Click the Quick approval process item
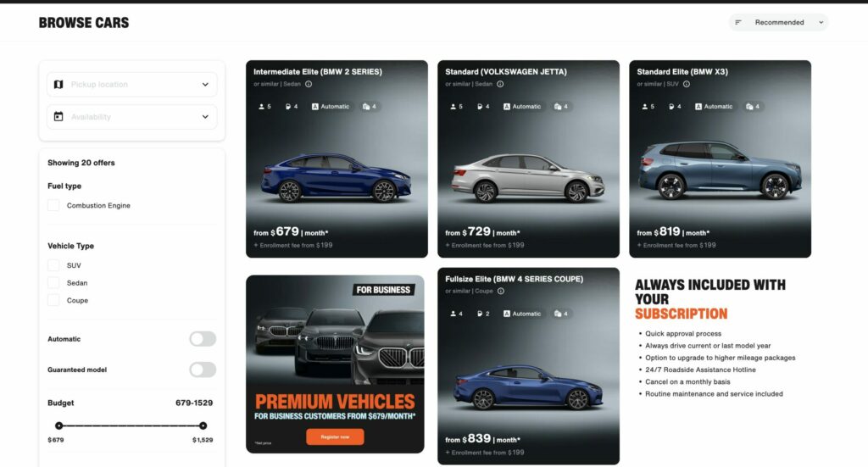The width and height of the screenshot is (868, 467). pyautogui.click(x=683, y=334)
